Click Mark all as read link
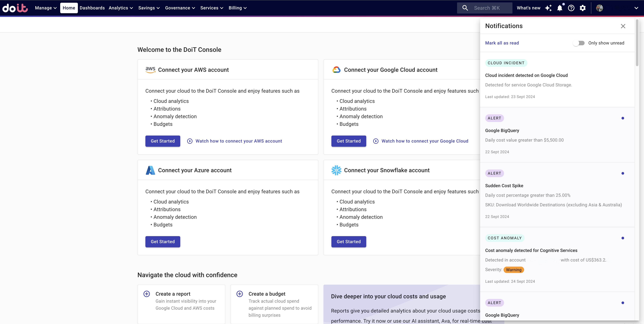This screenshot has height=324, width=644. [502, 43]
